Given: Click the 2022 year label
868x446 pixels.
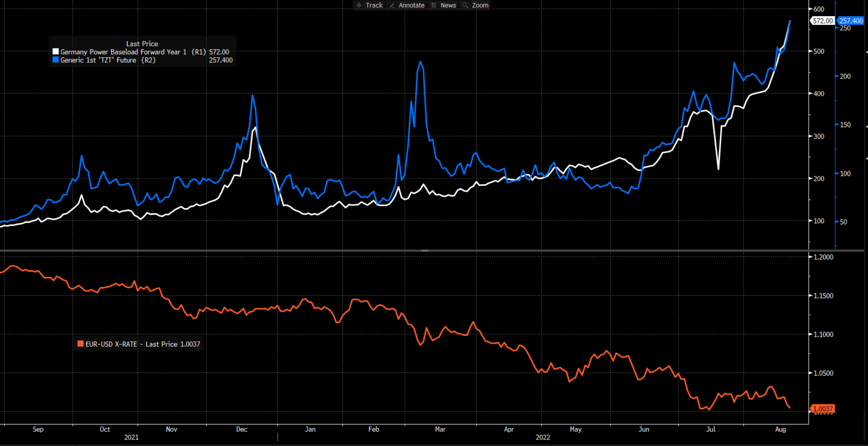Looking at the screenshot, I should (542, 437).
